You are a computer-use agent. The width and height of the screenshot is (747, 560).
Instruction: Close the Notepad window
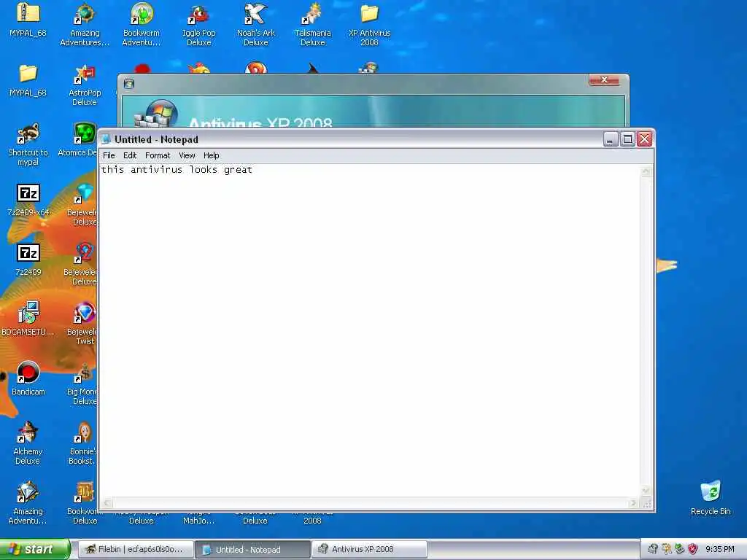(x=645, y=139)
